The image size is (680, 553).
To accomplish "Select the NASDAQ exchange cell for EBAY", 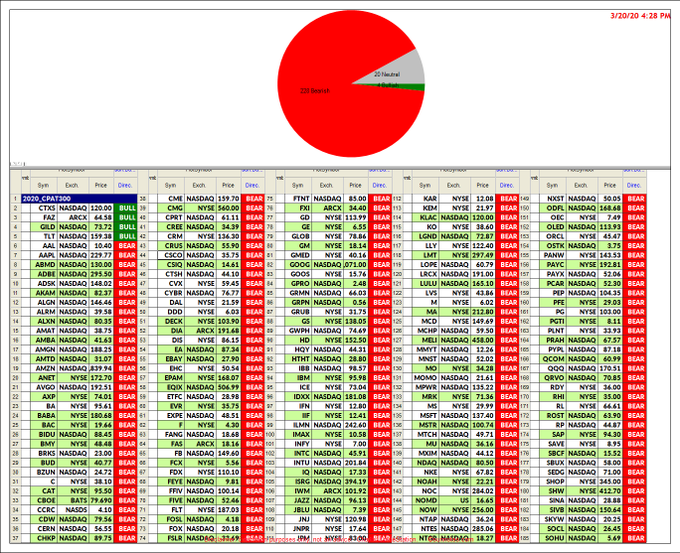I will (x=200, y=359).
